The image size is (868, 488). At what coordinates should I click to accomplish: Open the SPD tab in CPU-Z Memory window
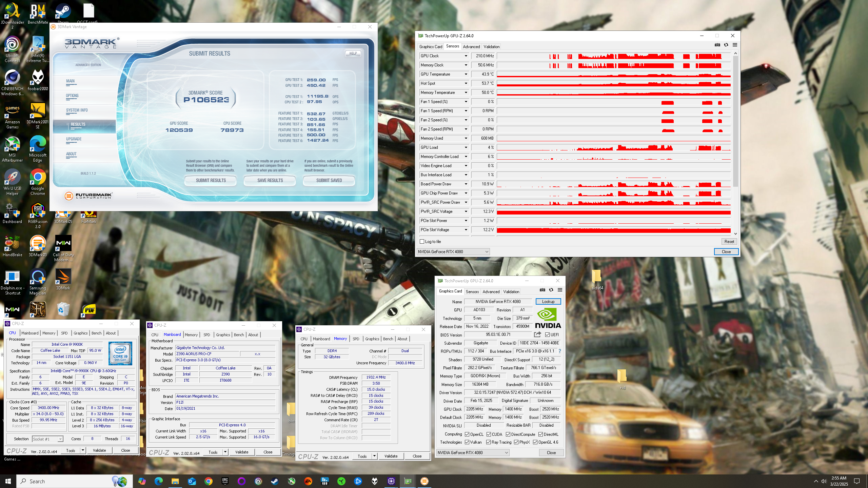tap(356, 339)
